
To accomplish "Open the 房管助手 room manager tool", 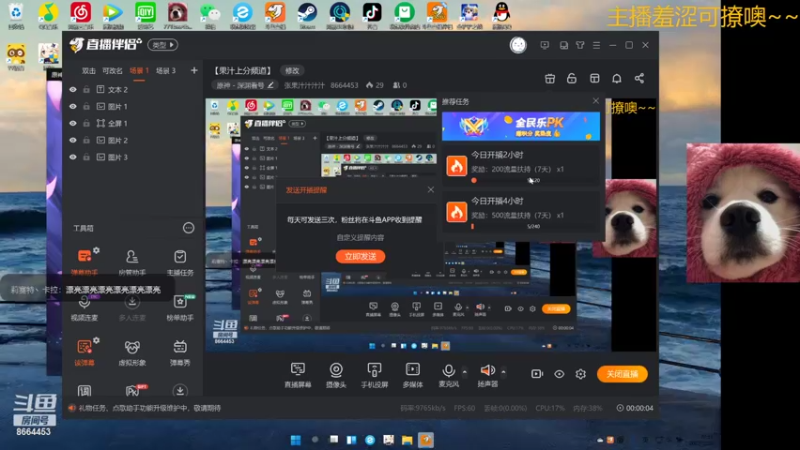I will [x=132, y=261].
